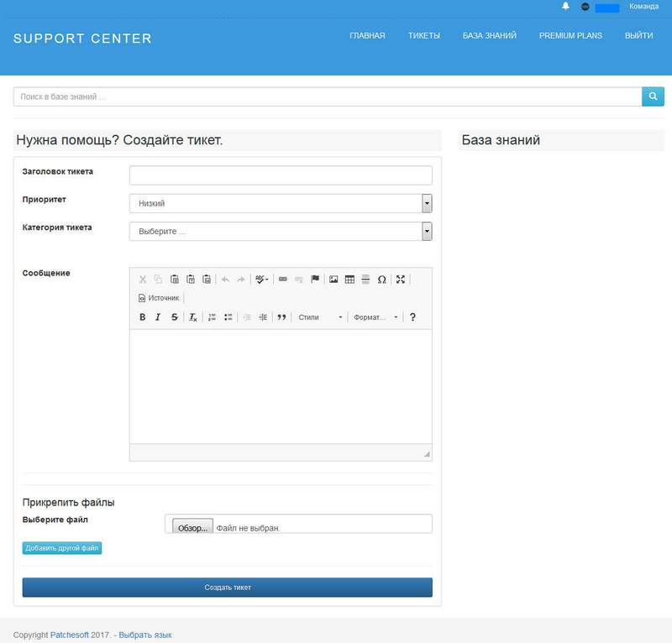
Task: Open БАЗА ЗНАНИЙ menu item
Action: point(490,35)
